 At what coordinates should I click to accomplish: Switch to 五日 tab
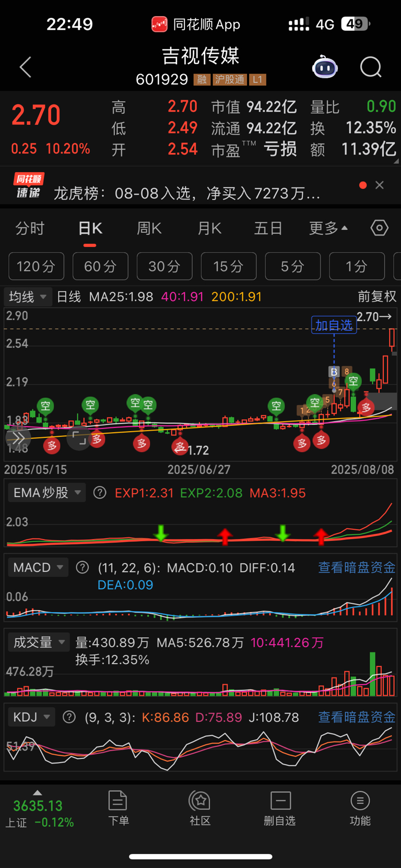[268, 229]
